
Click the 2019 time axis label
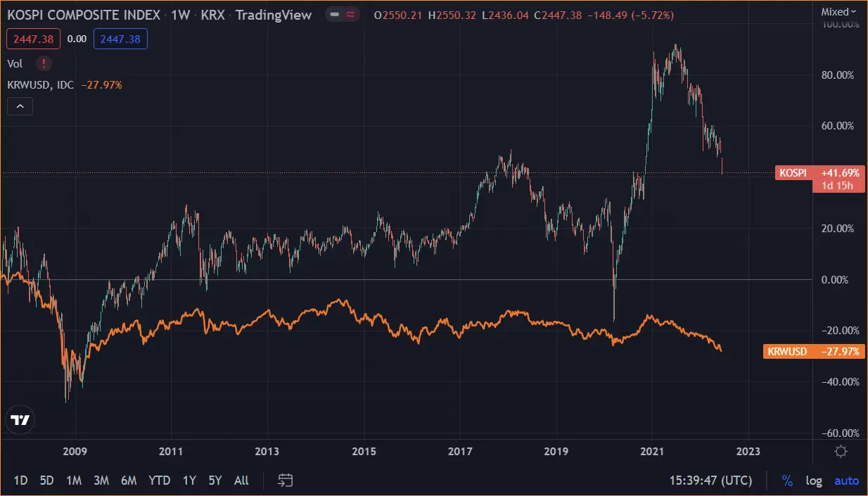556,452
